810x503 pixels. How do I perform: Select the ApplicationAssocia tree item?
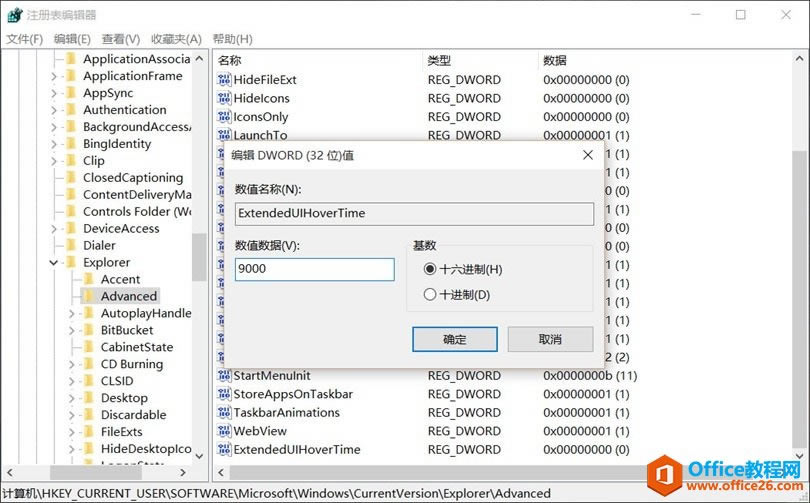click(x=137, y=59)
